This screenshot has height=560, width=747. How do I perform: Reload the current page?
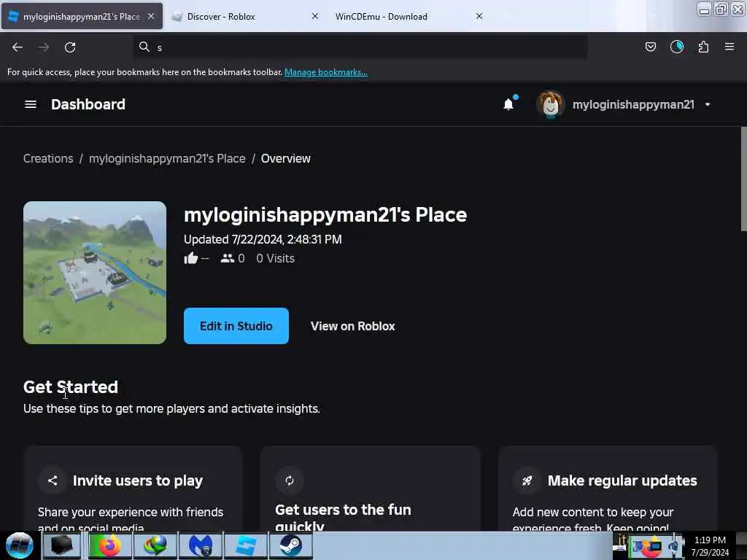pyautogui.click(x=70, y=47)
